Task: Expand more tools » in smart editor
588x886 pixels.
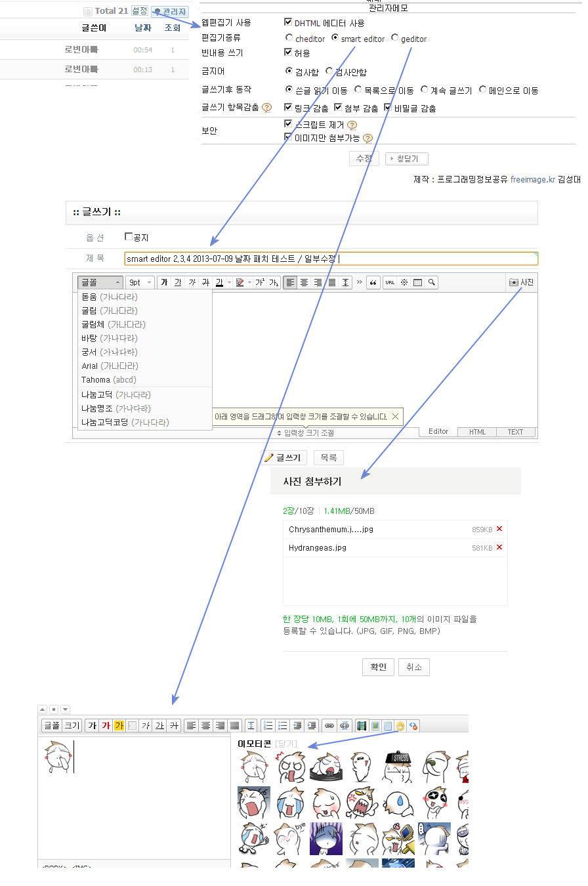Action: click(359, 282)
